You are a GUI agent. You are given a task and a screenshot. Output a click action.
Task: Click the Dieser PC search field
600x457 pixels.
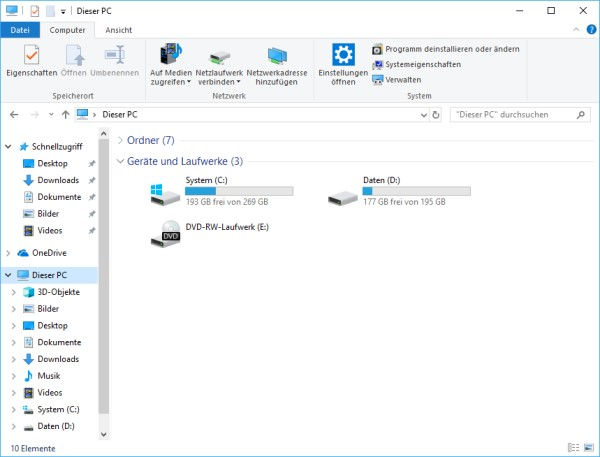pos(520,114)
